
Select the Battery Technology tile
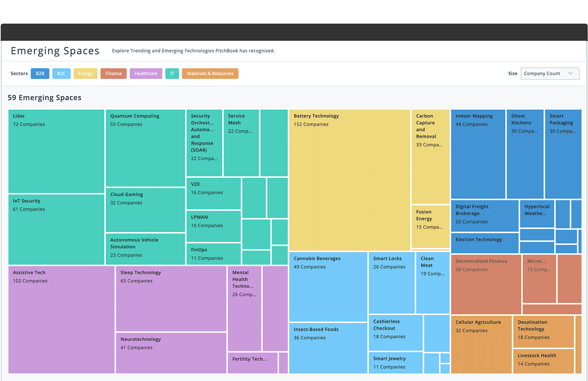350,180
